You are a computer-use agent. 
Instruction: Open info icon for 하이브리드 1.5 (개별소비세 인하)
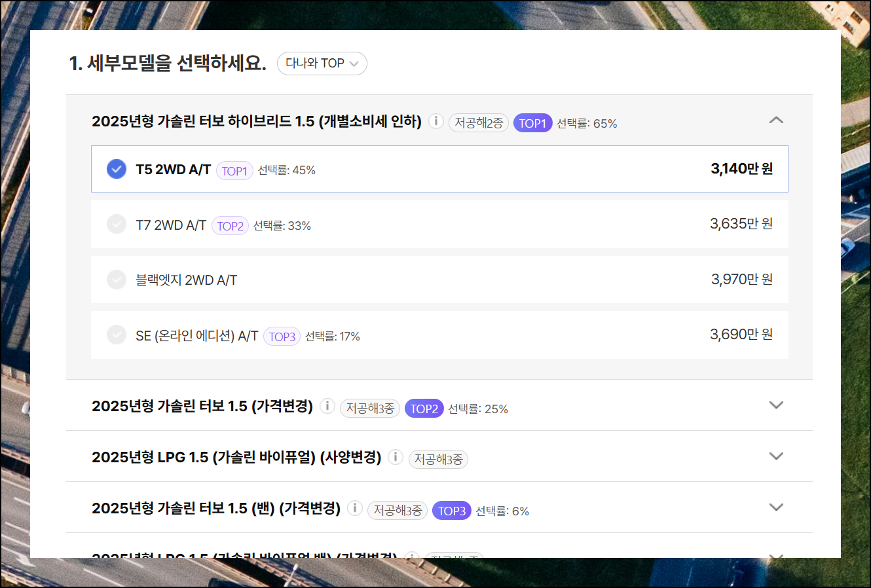click(x=436, y=121)
